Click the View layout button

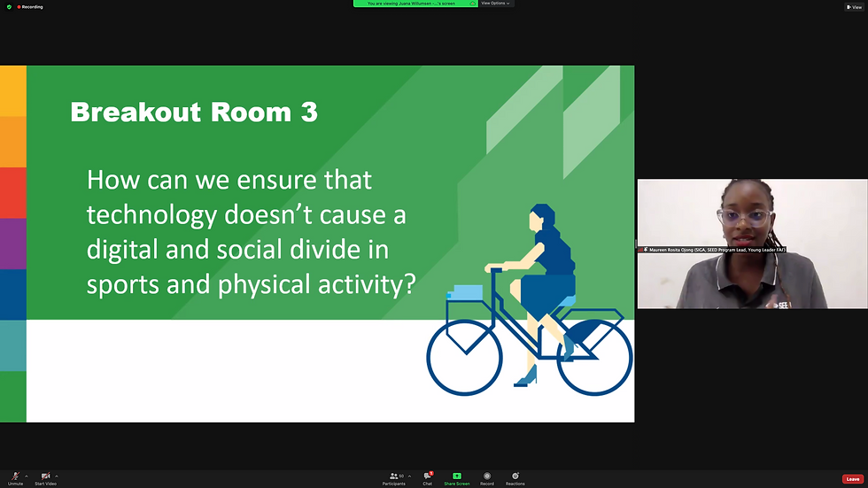[x=854, y=6]
